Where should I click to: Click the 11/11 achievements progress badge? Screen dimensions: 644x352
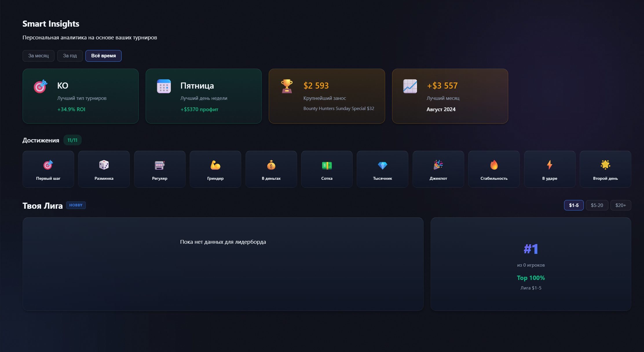pyautogui.click(x=72, y=140)
